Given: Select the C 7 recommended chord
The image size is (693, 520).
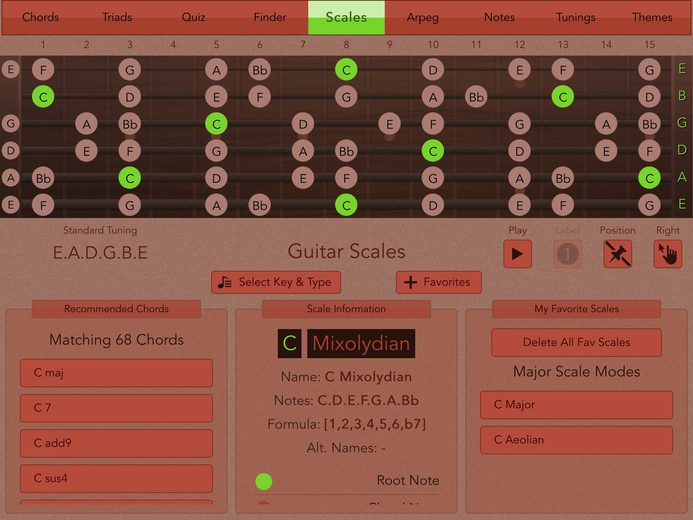Looking at the screenshot, I should 116,408.
